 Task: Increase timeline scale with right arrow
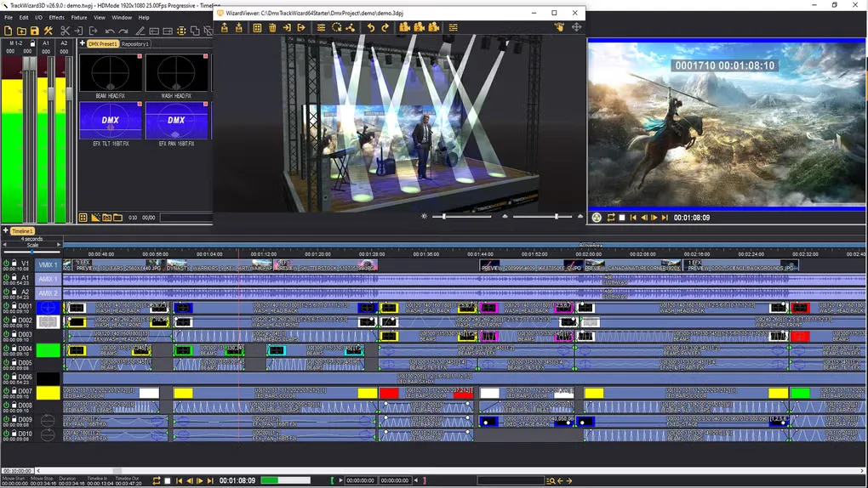(x=59, y=245)
